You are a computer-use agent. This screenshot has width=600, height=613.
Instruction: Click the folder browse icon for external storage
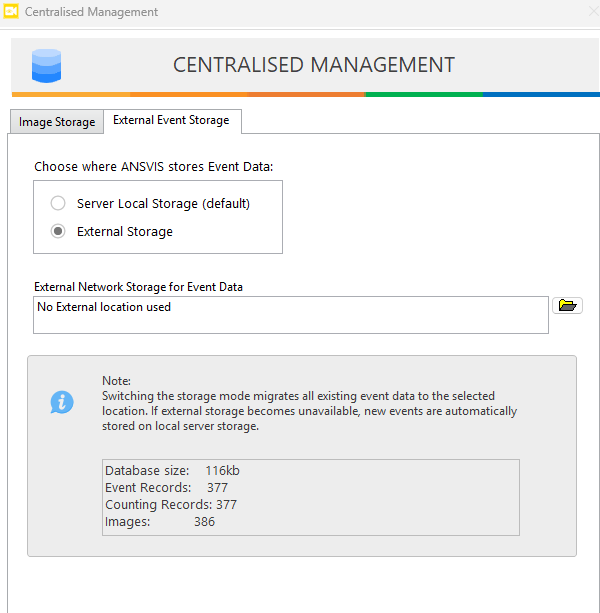click(x=567, y=306)
